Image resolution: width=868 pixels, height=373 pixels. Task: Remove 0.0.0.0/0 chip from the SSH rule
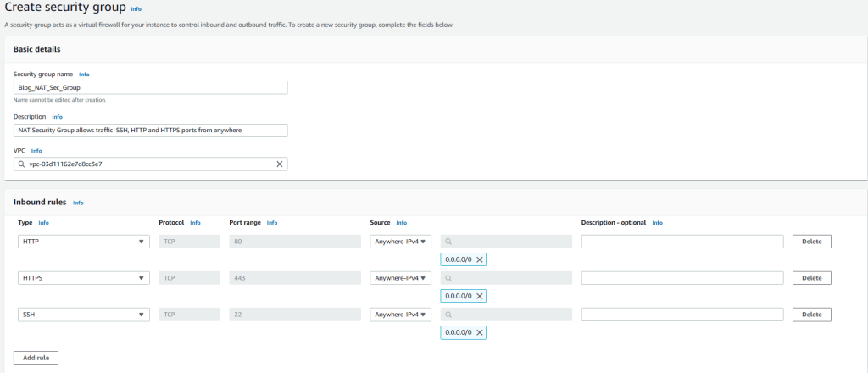(x=480, y=332)
